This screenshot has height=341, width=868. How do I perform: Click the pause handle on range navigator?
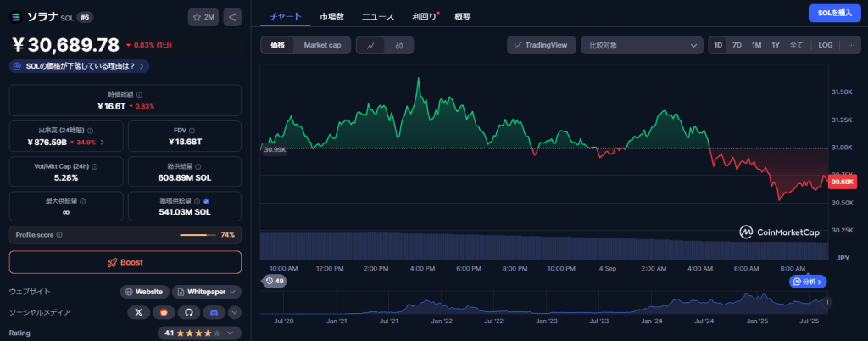point(827,302)
